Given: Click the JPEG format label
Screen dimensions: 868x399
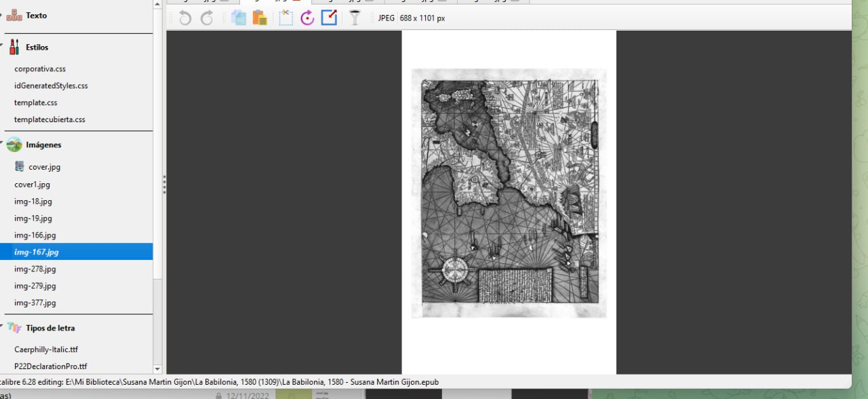Looking at the screenshot, I should click(387, 18).
